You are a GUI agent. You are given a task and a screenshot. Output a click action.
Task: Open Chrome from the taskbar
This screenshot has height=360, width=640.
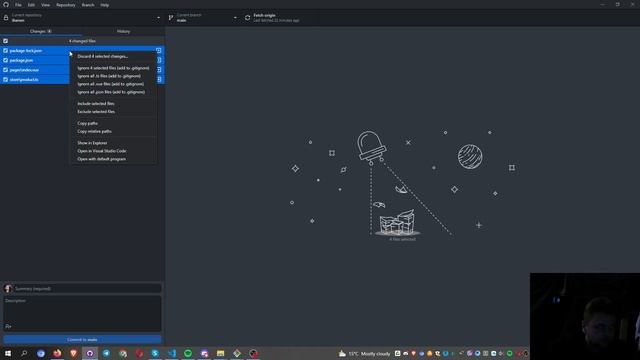pos(122,353)
